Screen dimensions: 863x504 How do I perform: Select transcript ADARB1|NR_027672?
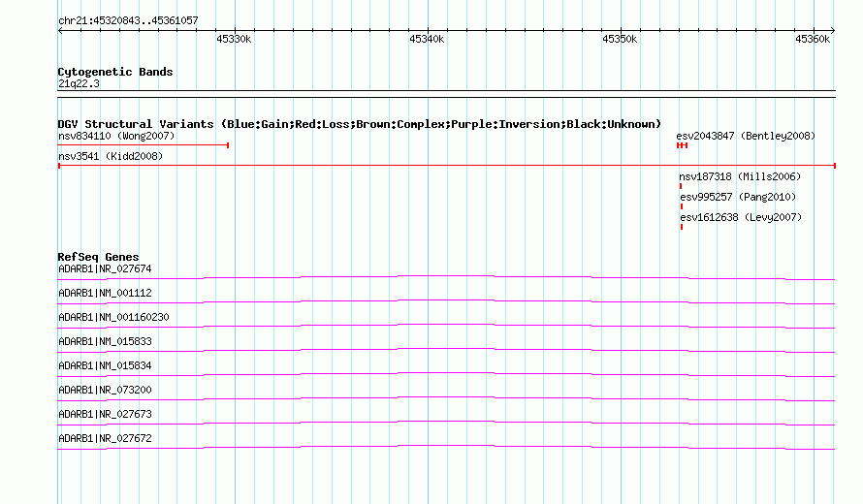(105, 438)
